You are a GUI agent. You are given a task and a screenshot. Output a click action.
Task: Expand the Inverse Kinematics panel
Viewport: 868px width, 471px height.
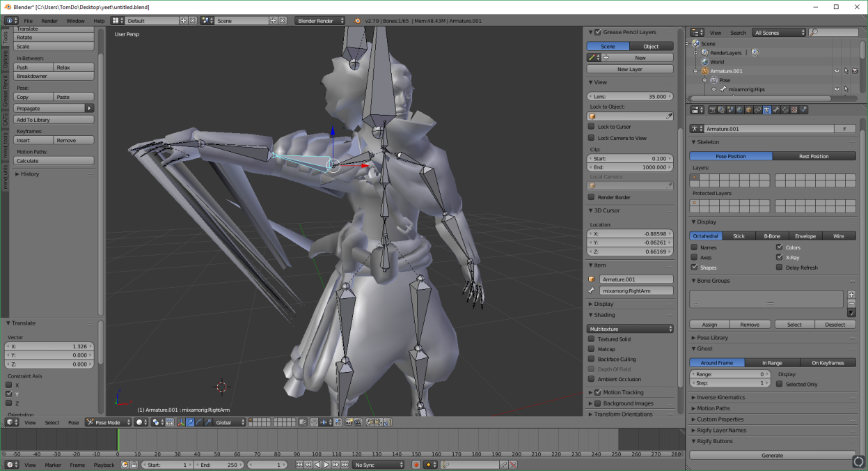point(721,397)
